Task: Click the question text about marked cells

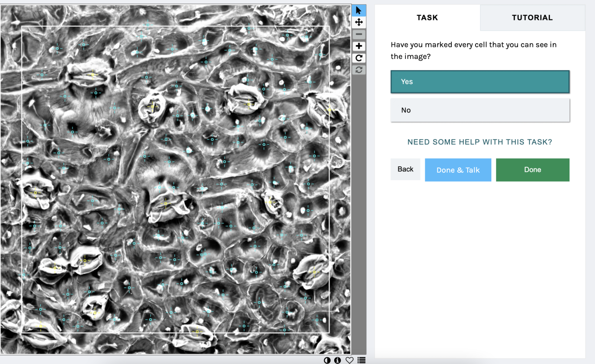Action: tap(474, 51)
